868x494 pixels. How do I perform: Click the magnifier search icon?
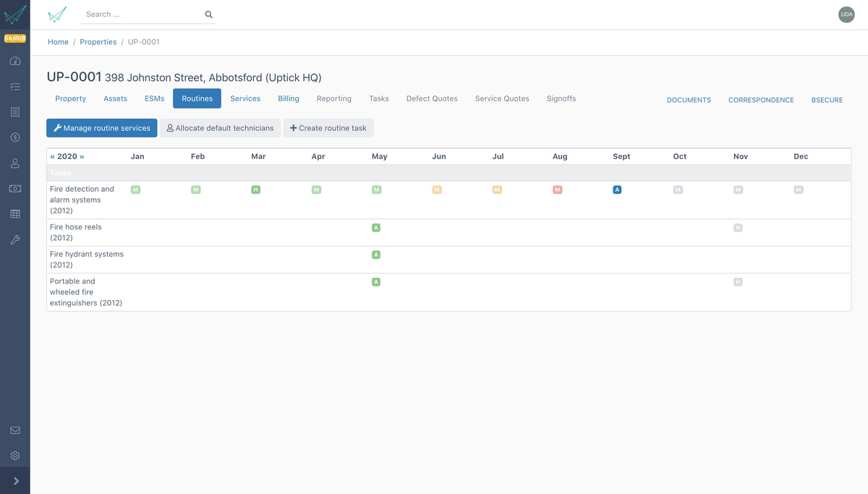click(209, 14)
